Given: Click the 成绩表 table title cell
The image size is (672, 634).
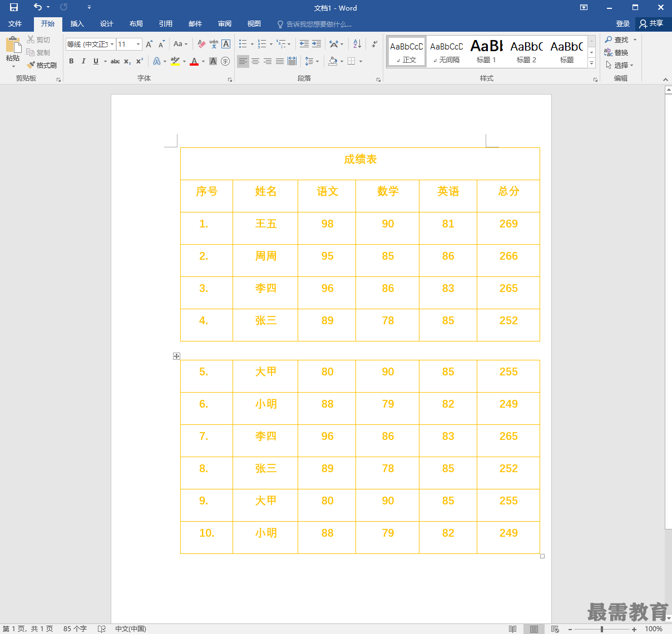Looking at the screenshot, I should tap(360, 164).
